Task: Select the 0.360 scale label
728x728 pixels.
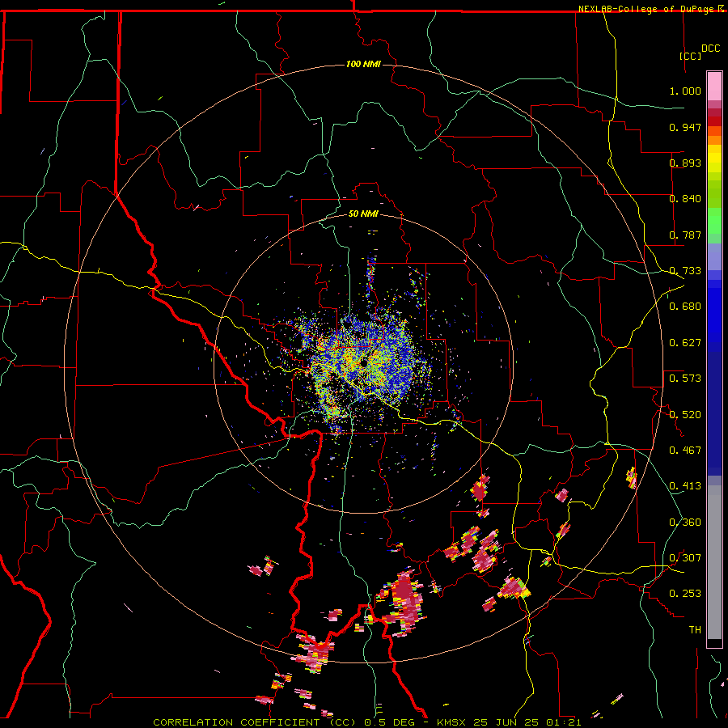Action: click(x=685, y=523)
